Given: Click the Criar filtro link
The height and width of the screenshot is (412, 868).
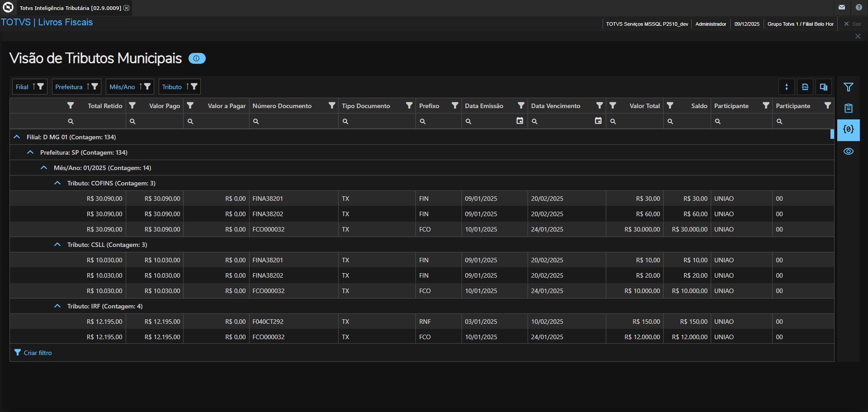Looking at the screenshot, I should click(38, 353).
